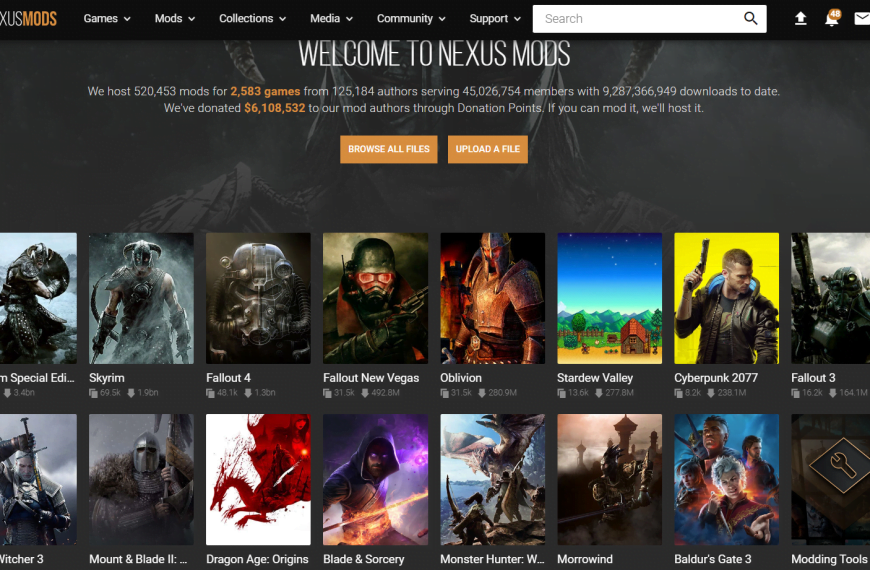The height and width of the screenshot is (570, 870).
Task: Click Fallout 4 file count icon
Action: (210, 393)
